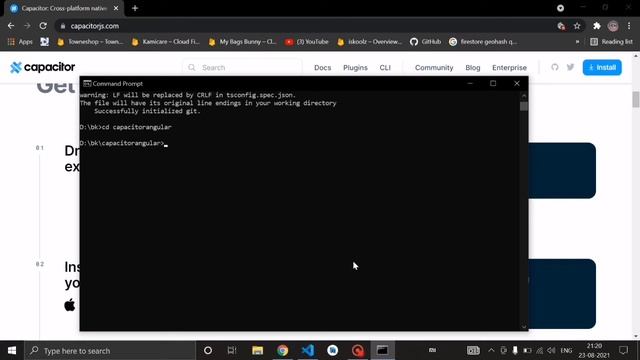Viewport: 640px width, 360px height.
Task: Click the Twitter icon in site header
Action: [x=570, y=67]
